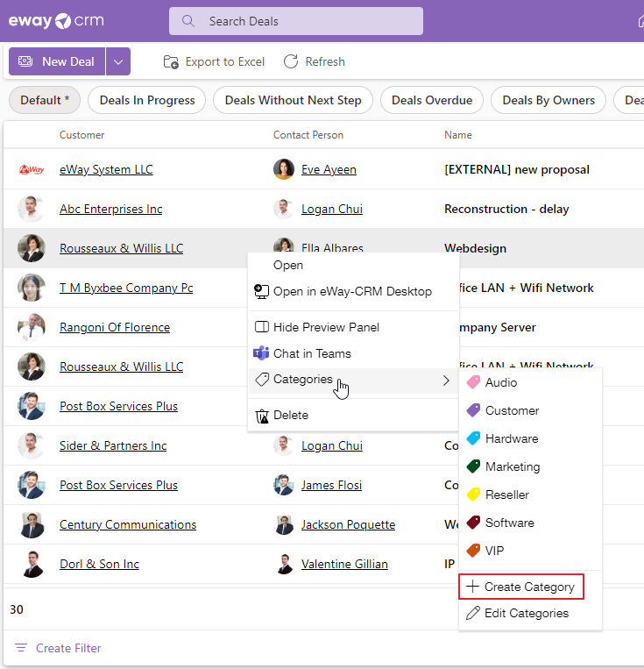Screen dimensions: 644x669
Task: Click the Edit Categories pencil icon
Action: [473, 613]
